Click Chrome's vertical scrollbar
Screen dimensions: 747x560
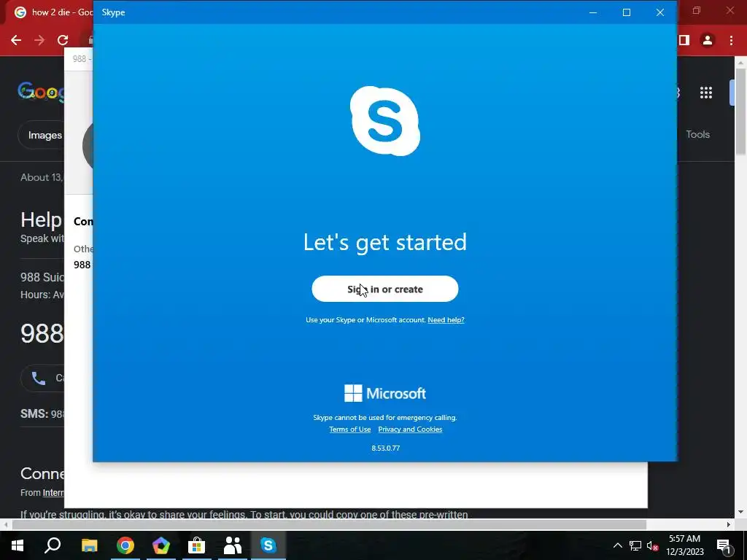click(x=740, y=112)
